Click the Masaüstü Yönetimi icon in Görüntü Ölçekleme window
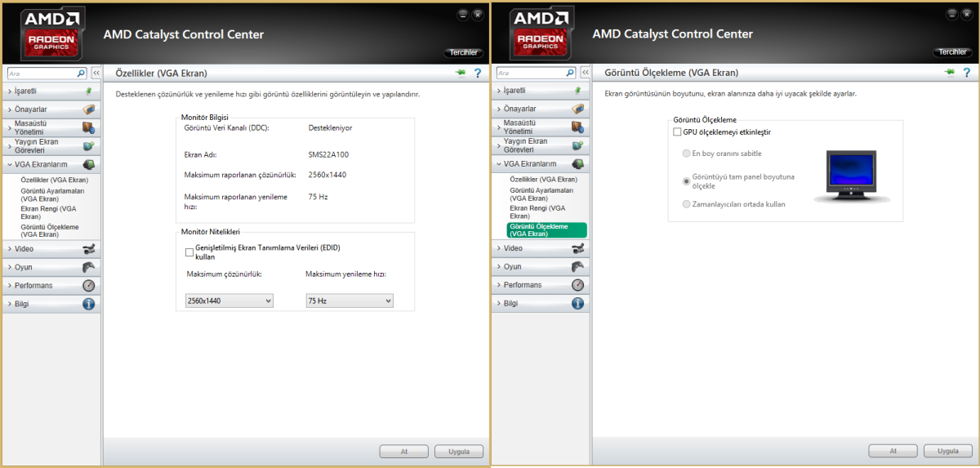Viewport: 980px width, 468px height. click(578, 127)
